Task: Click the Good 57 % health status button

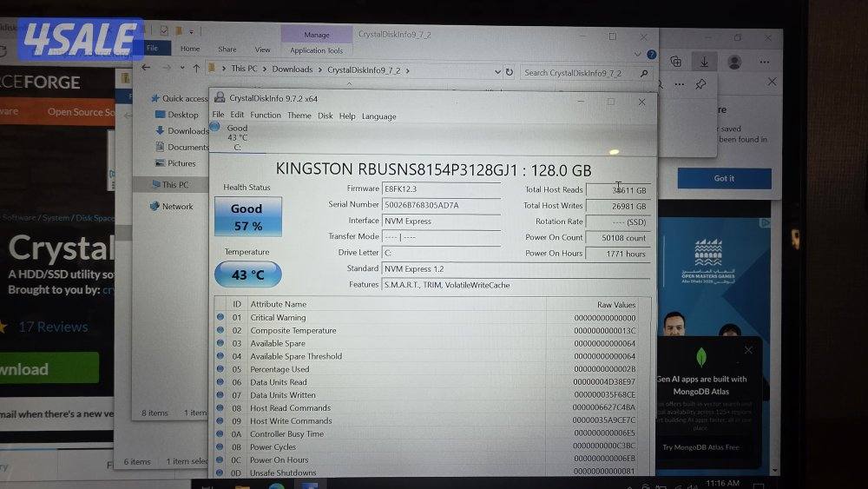Action: pyautogui.click(x=247, y=216)
